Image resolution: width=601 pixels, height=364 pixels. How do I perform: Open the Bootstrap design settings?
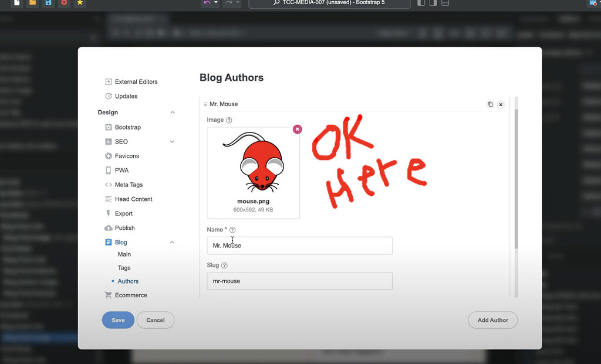[128, 127]
